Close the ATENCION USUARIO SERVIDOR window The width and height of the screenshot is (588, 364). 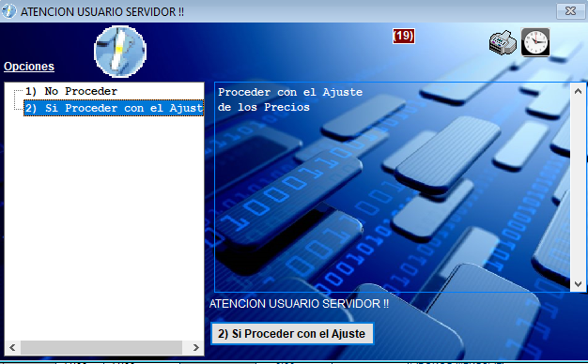click(570, 11)
